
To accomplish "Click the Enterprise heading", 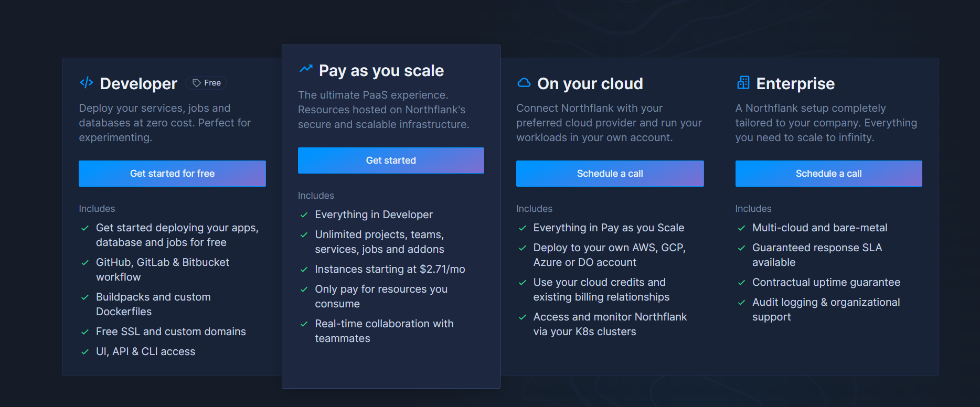I will [795, 83].
